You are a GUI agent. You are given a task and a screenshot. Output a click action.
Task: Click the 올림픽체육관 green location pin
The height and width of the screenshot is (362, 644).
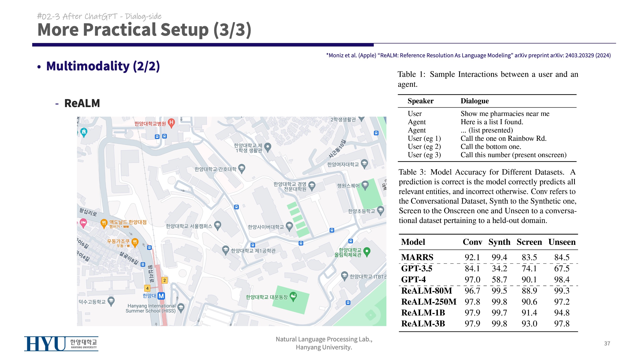(x=367, y=251)
